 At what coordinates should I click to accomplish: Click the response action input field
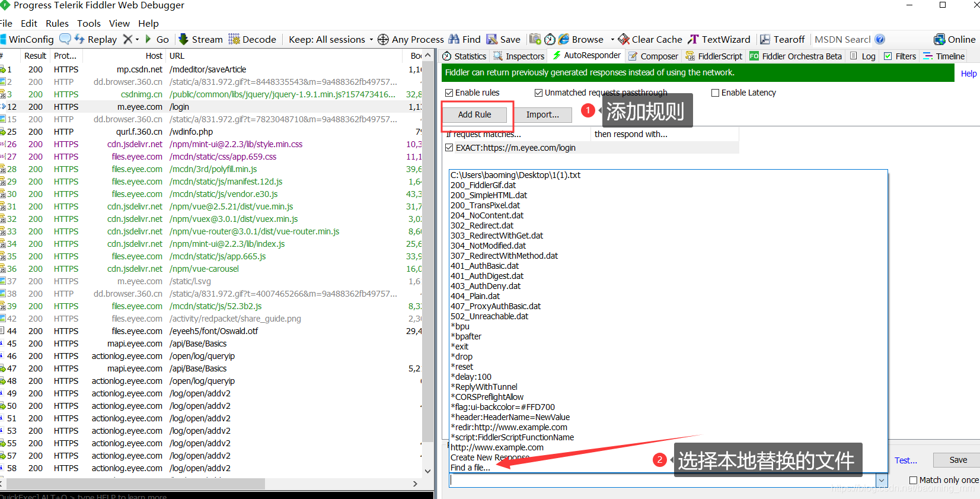tap(663, 480)
